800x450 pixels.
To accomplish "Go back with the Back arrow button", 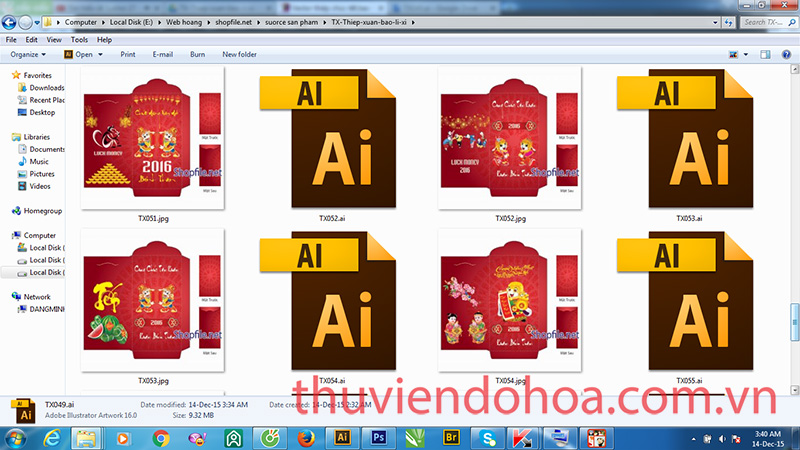I will 9,22.
